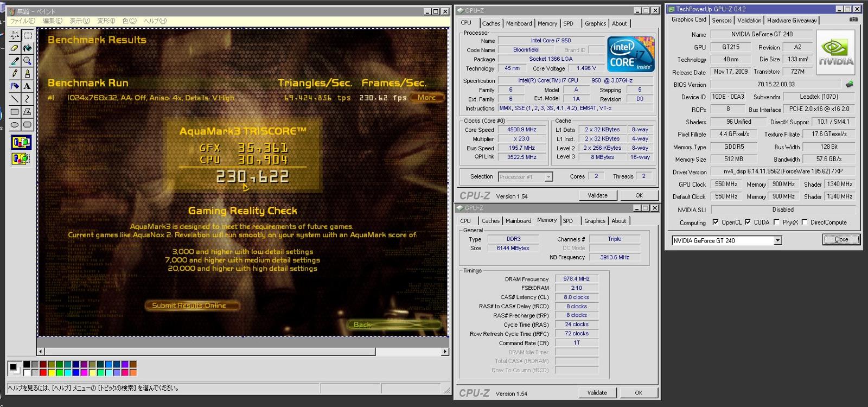Click the GPU-Z screenshot camera icon

point(853,20)
